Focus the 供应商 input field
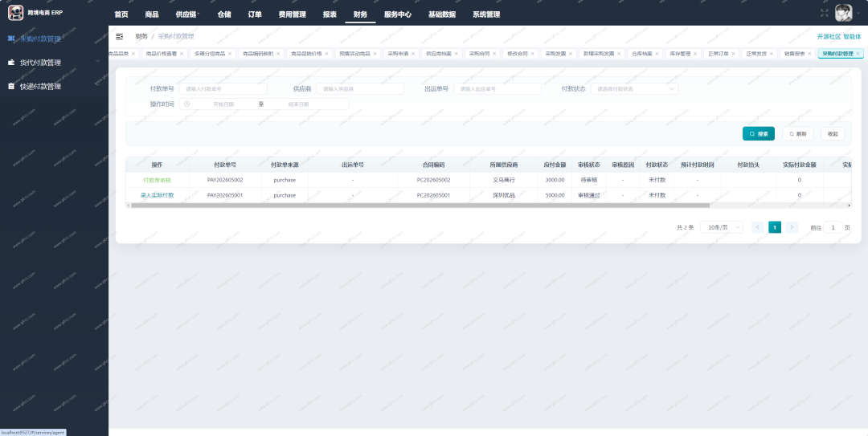This screenshot has width=868, height=436. (360, 88)
